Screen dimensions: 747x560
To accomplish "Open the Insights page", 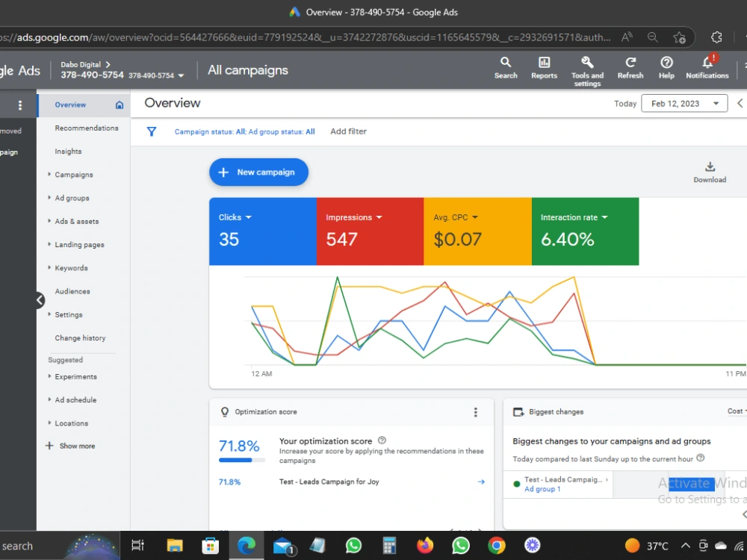I will pos(68,152).
